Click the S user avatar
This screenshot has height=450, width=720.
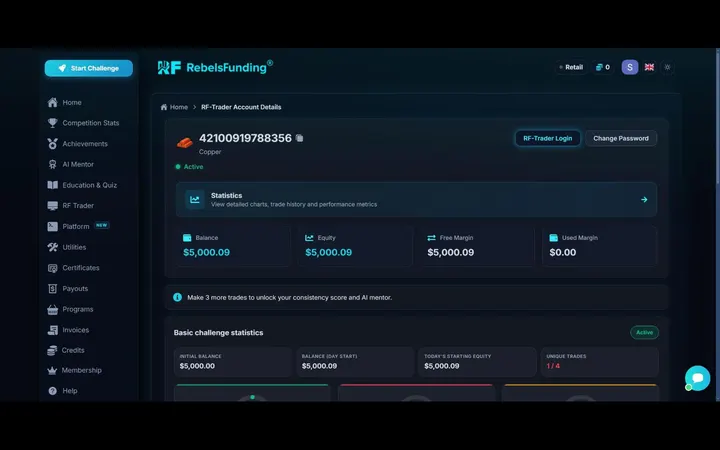(630, 67)
